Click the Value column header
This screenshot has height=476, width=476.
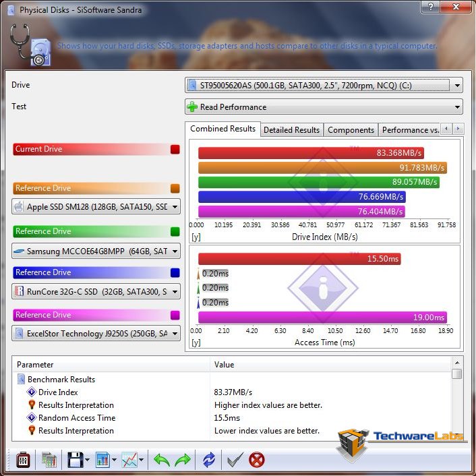(330, 365)
